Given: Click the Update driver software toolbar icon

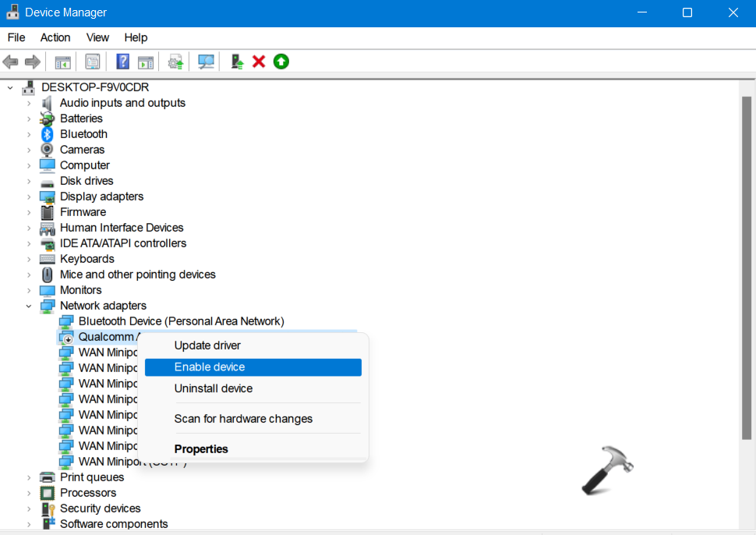Looking at the screenshot, I should coord(175,62).
